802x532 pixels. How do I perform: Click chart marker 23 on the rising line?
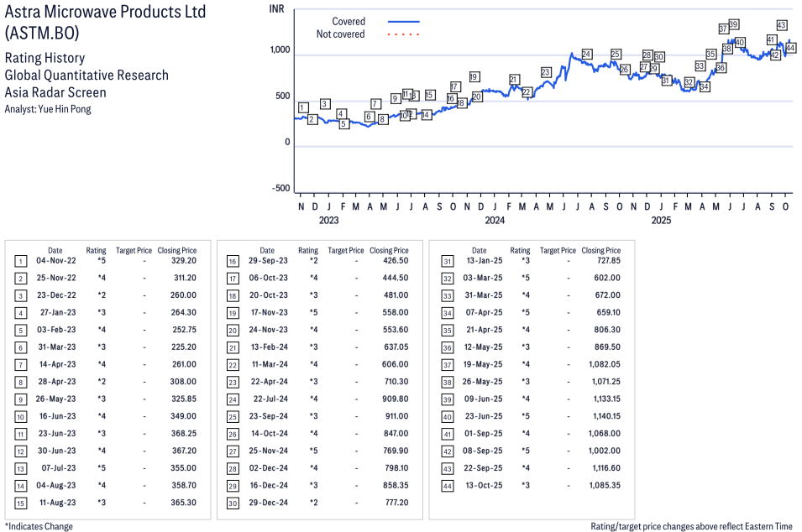(x=546, y=72)
